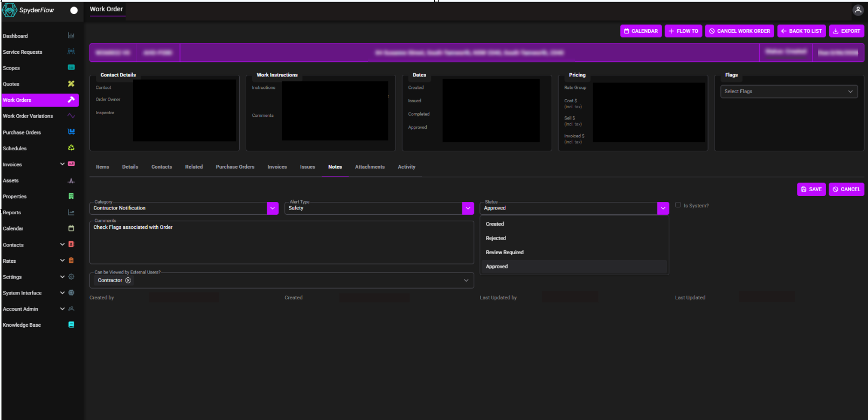Click the Contacts address book icon

pyautogui.click(x=71, y=244)
